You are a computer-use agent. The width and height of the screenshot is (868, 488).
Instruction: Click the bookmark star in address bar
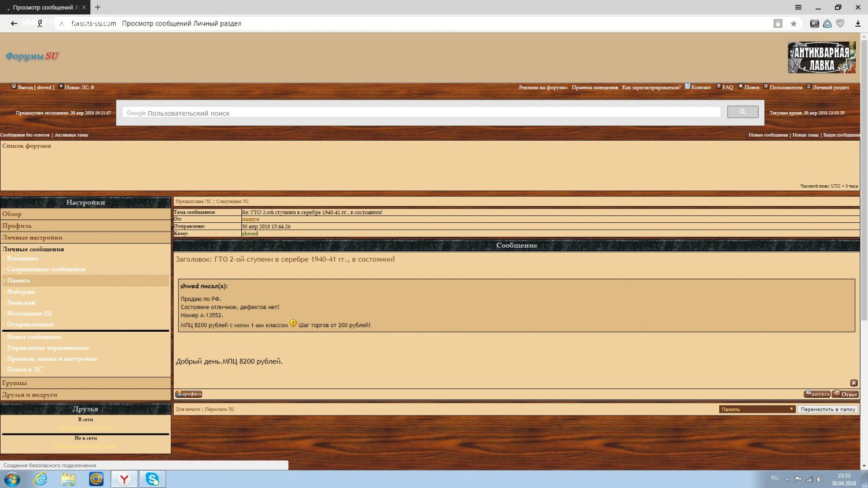click(793, 24)
